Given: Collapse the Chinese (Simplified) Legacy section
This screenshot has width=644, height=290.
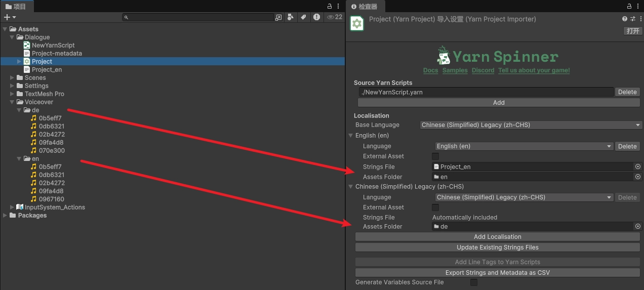Looking at the screenshot, I should (351, 186).
